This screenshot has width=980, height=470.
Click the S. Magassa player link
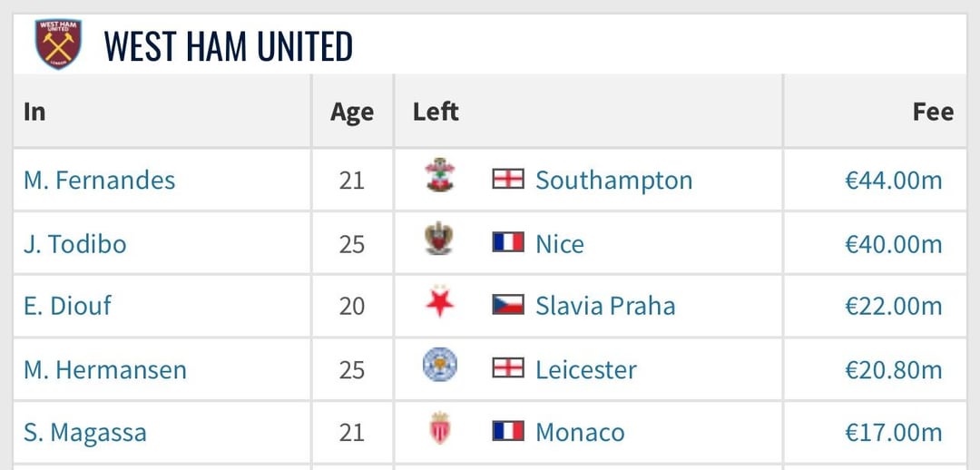point(85,433)
